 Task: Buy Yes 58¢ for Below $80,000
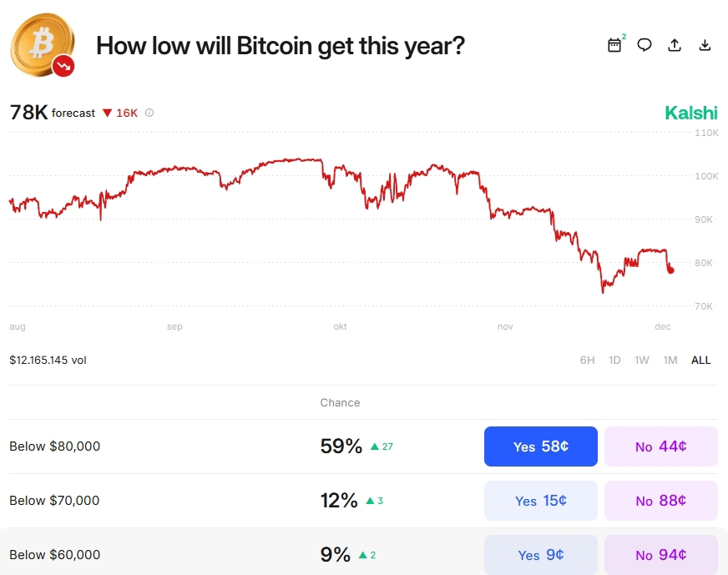541,446
